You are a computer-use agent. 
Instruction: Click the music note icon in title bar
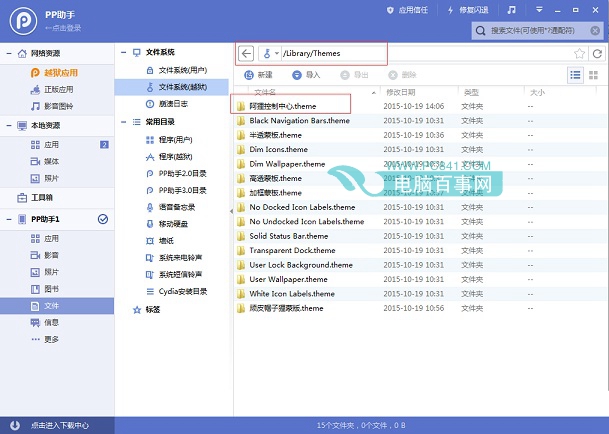point(510,10)
